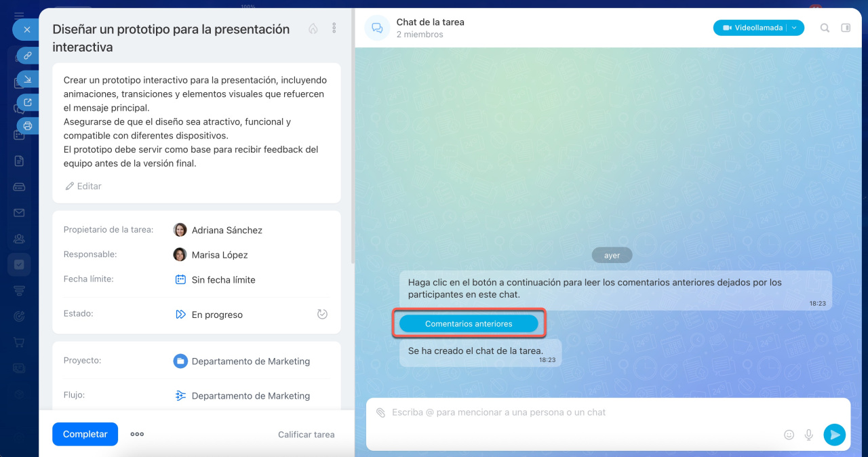The image size is (868, 457).
Task: Edit the task description with Editar
Action: click(x=83, y=186)
